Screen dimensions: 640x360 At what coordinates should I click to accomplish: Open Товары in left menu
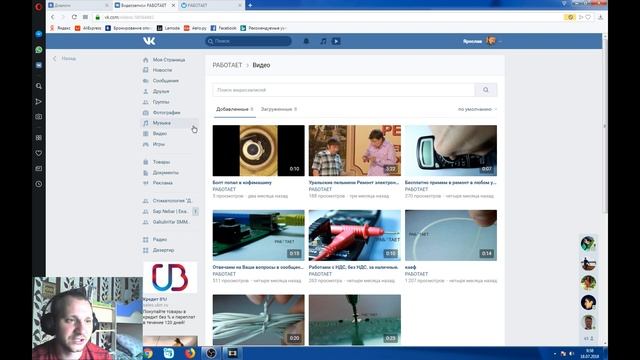(161, 162)
